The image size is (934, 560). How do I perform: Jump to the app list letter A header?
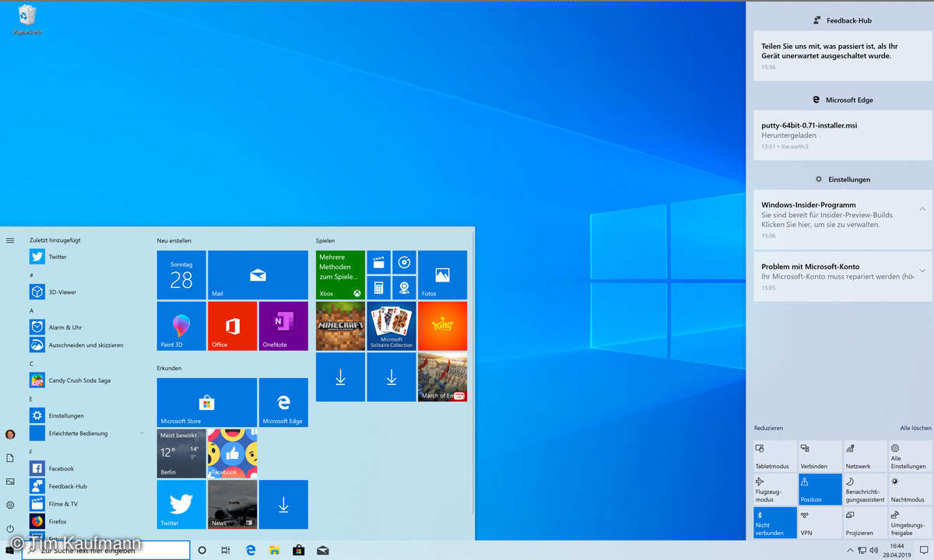tap(32, 310)
